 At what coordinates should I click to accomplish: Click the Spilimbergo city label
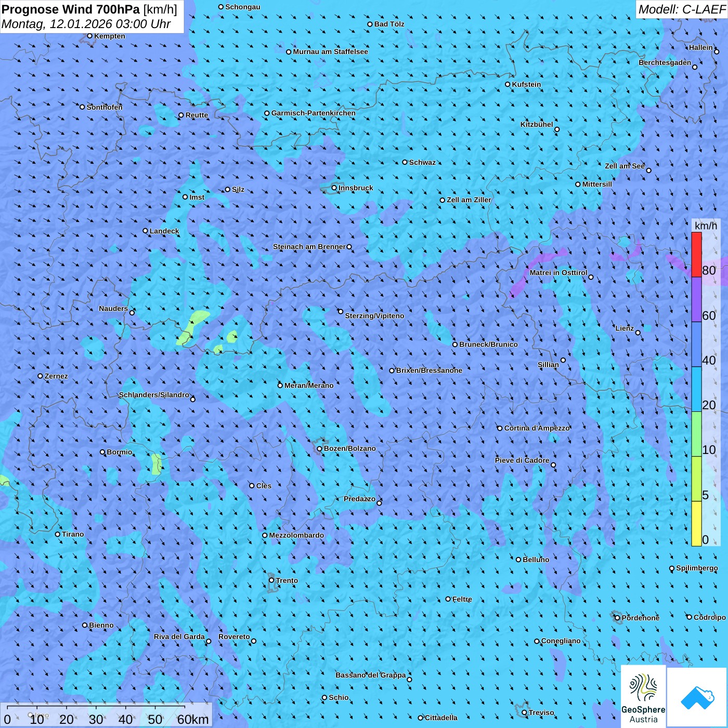click(697, 568)
